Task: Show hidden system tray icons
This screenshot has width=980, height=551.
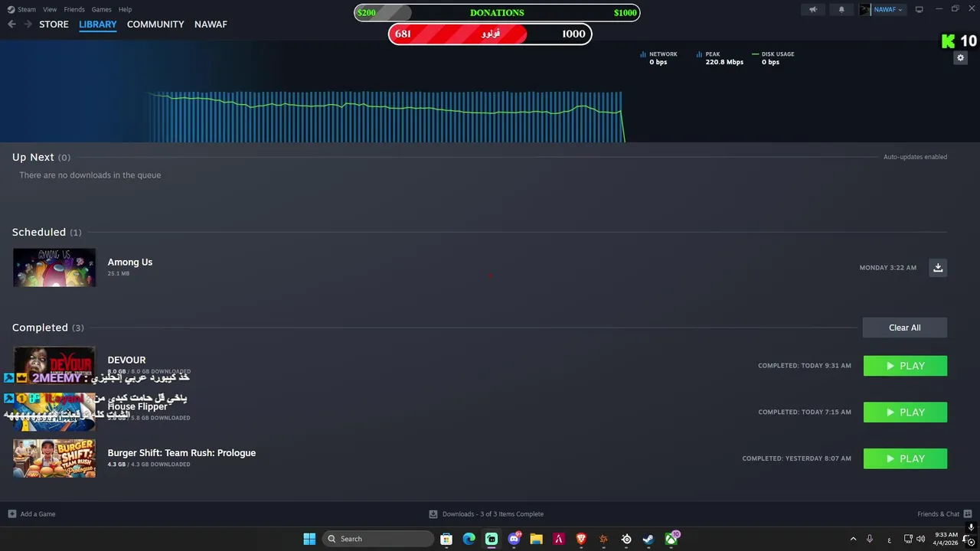Action: [x=853, y=539]
